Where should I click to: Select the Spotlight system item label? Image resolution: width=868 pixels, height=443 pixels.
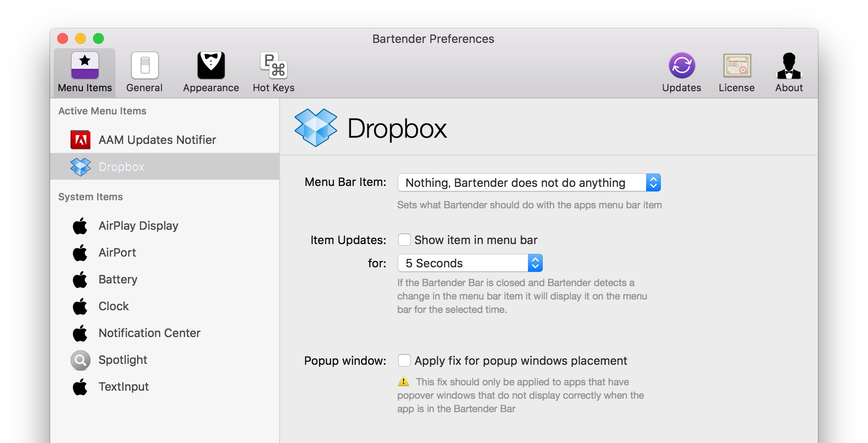click(x=123, y=360)
